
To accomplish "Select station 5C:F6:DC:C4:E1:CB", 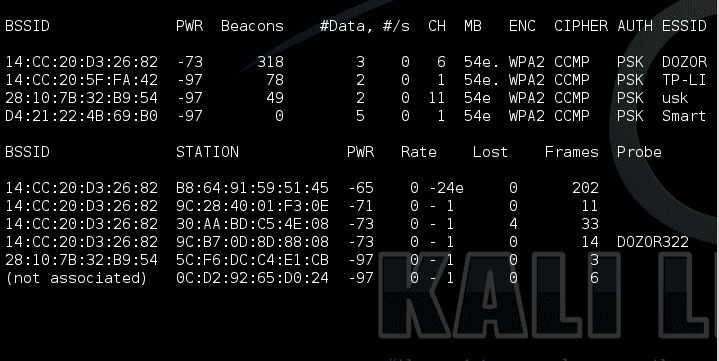I will click(x=252, y=260).
